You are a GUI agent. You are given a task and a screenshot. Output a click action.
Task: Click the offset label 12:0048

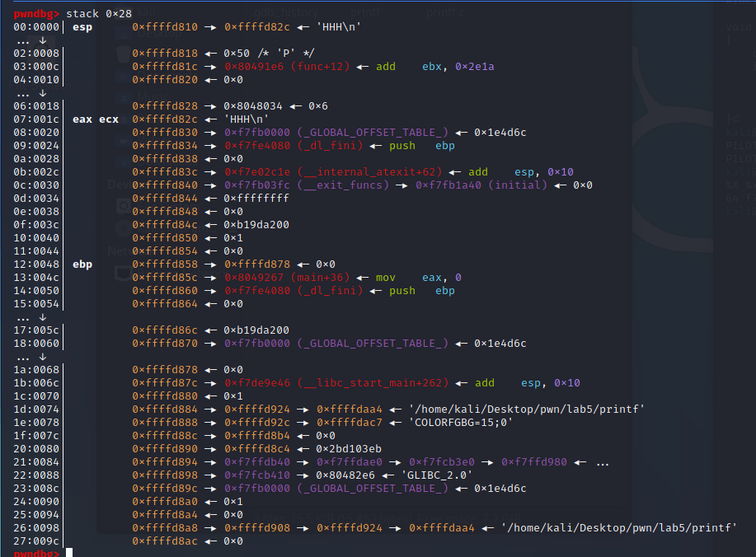click(x=36, y=264)
